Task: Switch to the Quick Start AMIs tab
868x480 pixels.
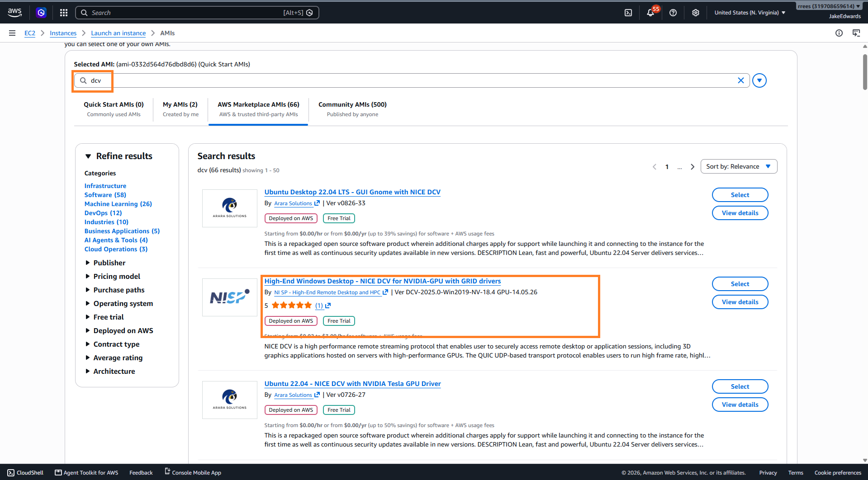Action: (x=114, y=109)
